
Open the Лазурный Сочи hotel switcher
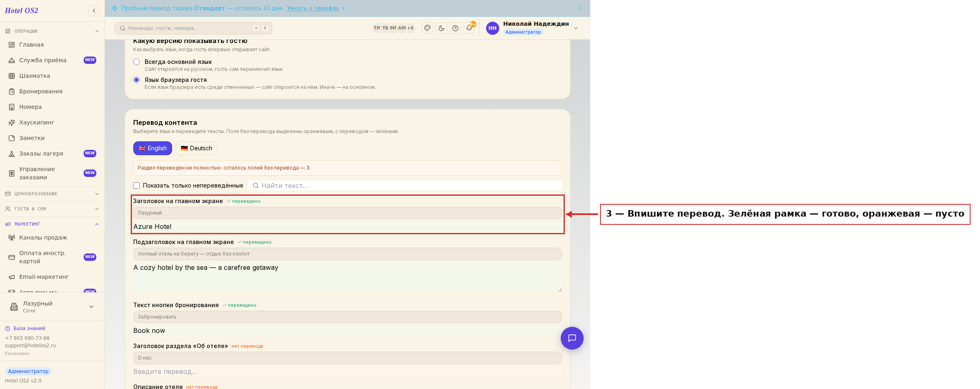click(x=52, y=307)
